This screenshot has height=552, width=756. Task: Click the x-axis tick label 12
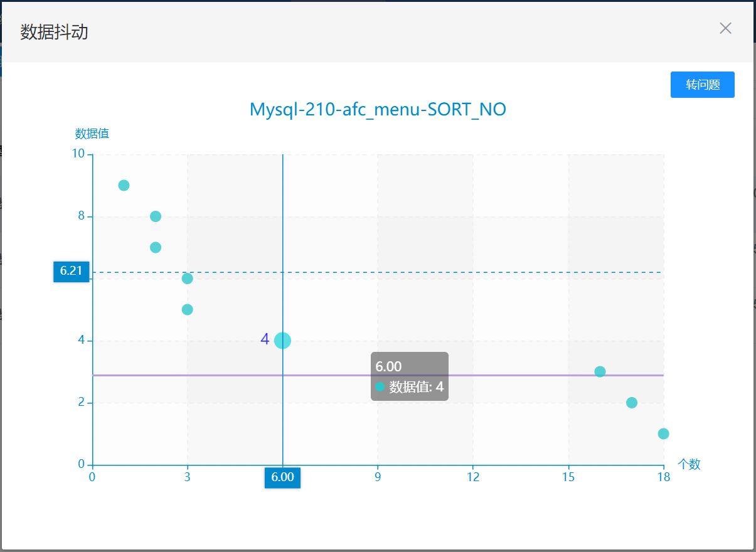(473, 477)
